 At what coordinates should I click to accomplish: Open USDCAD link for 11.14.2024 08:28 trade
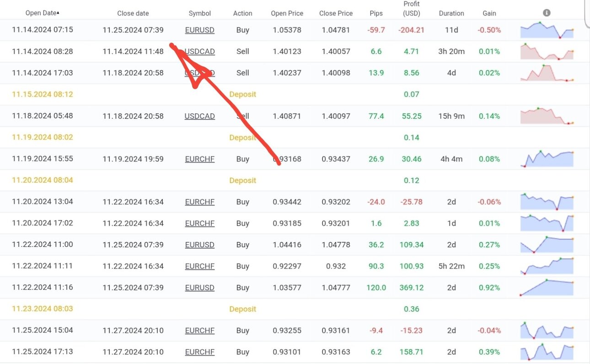(200, 52)
